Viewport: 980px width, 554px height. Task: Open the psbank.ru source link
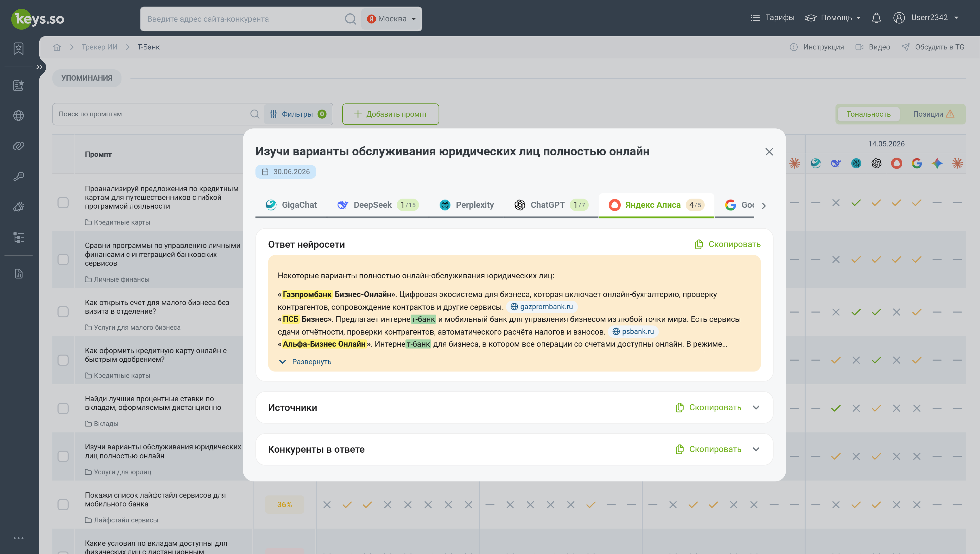(x=633, y=332)
